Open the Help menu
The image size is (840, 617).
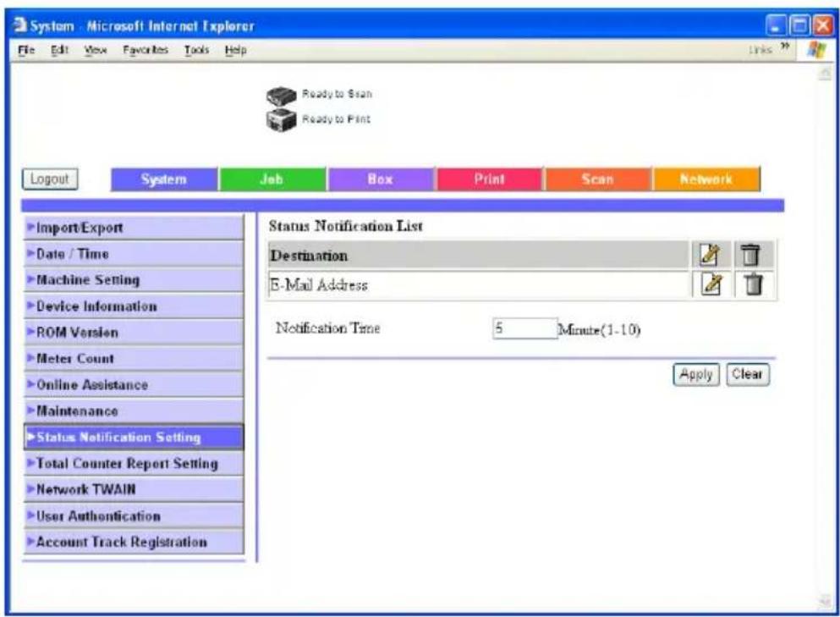coord(236,50)
